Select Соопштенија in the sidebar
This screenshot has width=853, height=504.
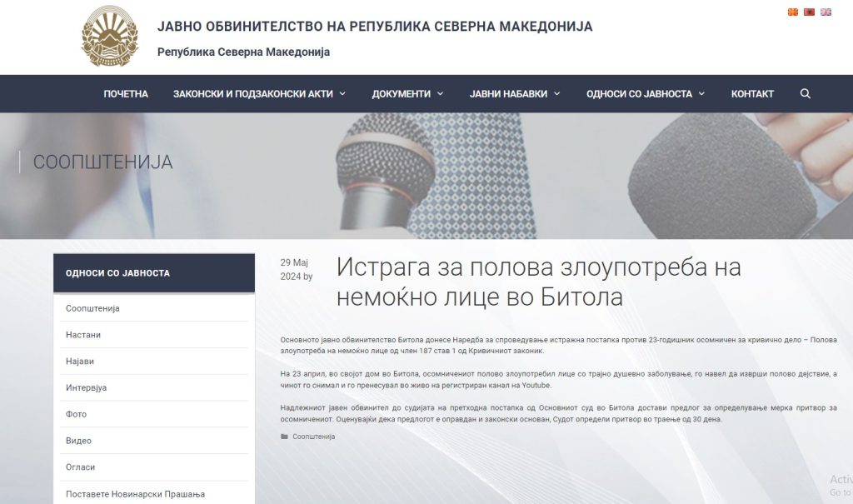pos(92,308)
